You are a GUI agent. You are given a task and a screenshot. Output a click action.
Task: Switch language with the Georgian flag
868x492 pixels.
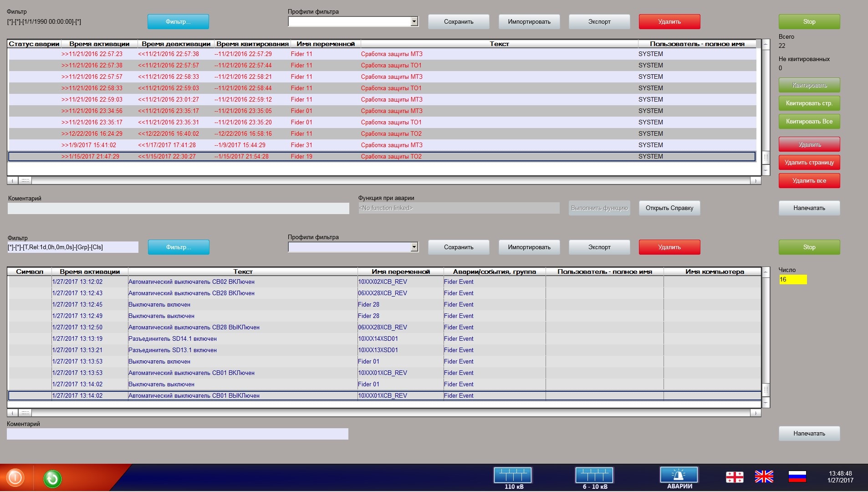point(734,477)
